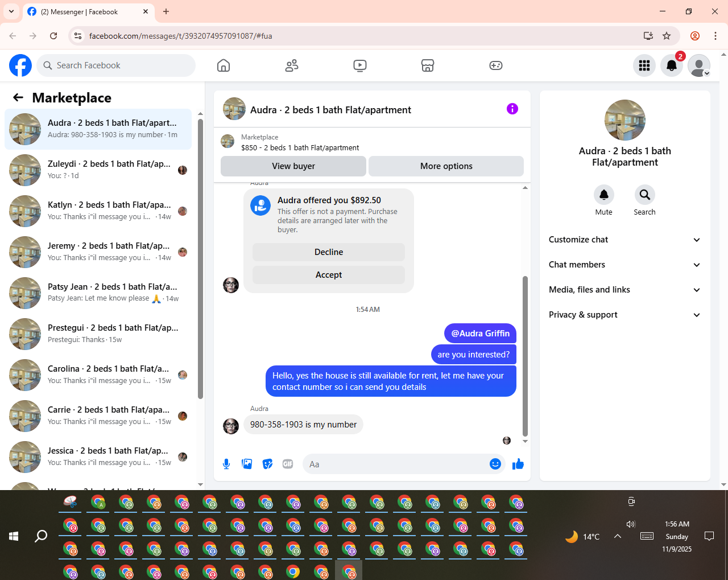The width and height of the screenshot is (728, 580).
Task: Attach a photo with the image icon
Action: 247,464
